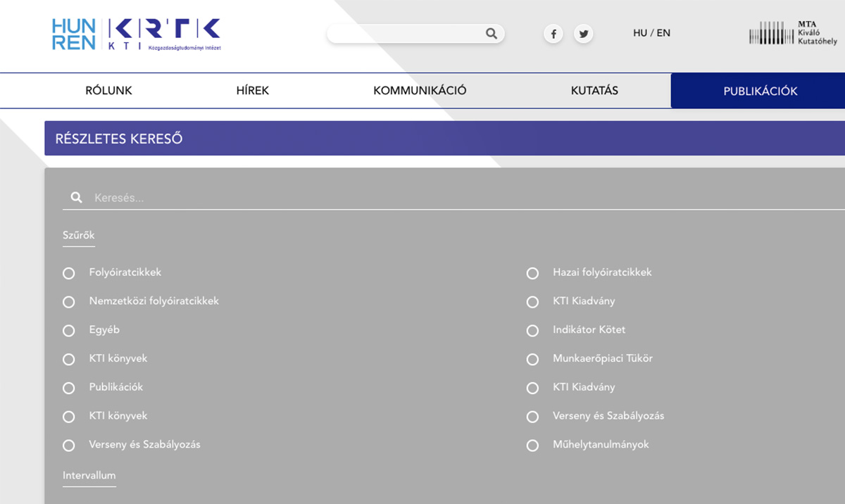Select the Nemzetközi folyóiratcikkek filter option
Viewport: 845px width, 504px height.
click(69, 302)
